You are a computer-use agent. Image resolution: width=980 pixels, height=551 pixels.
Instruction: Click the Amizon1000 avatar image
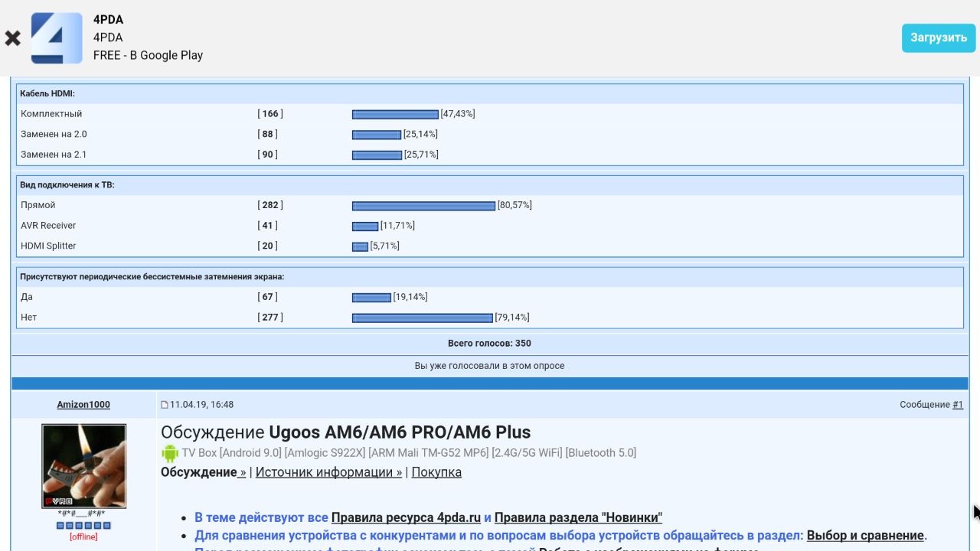pyautogui.click(x=83, y=466)
